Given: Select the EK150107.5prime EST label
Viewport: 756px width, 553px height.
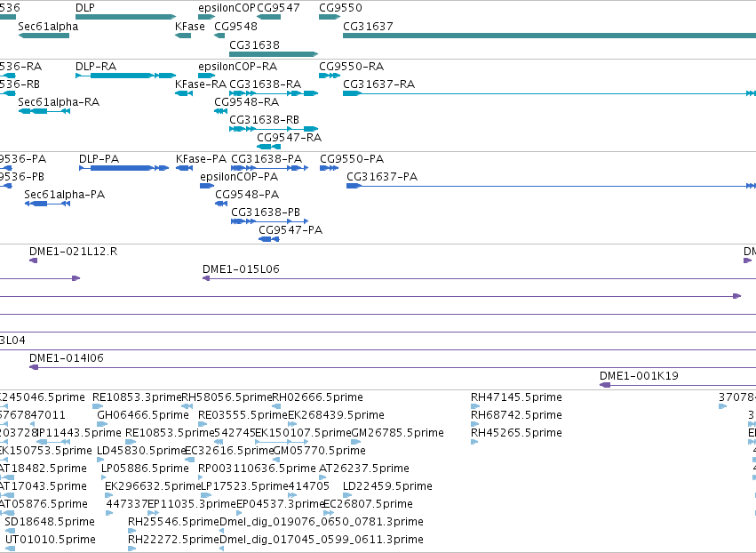Looking at the screenshot, I should pos(303,433).
